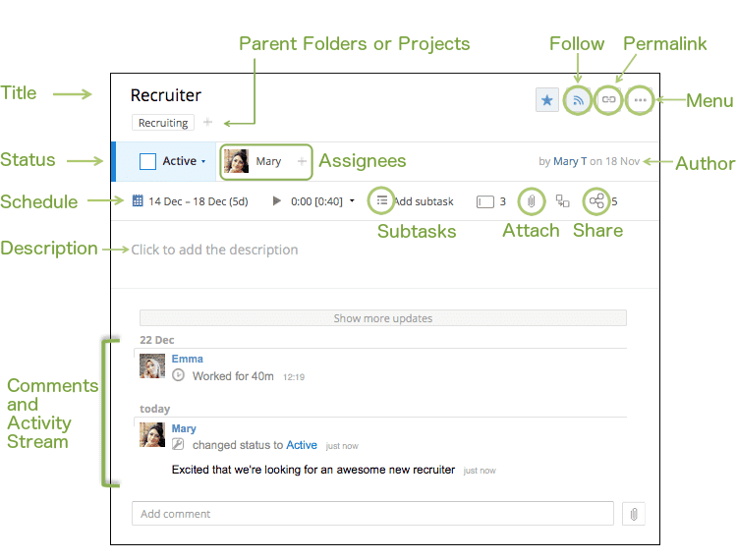Add a parent folder with plus button
The image size is (737, 560).
pyautogui.click(x=207, y=123)
